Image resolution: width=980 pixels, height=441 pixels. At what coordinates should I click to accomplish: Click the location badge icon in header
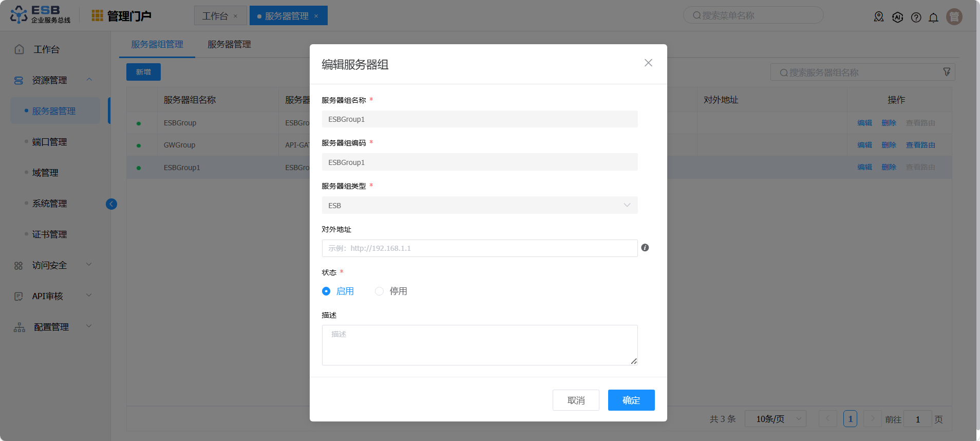coord(879,17)
